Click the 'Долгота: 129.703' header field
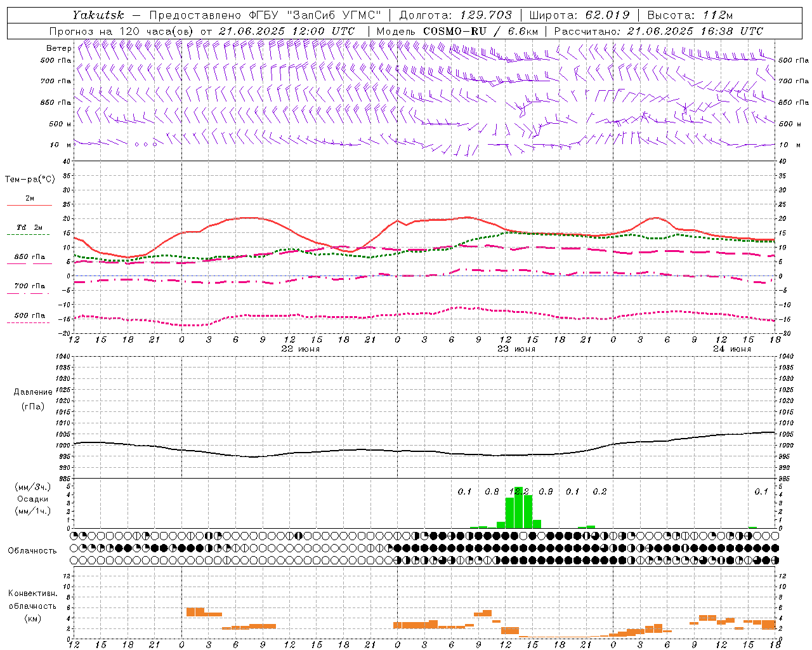Viewport: 812px width, 650px height. 455,15
